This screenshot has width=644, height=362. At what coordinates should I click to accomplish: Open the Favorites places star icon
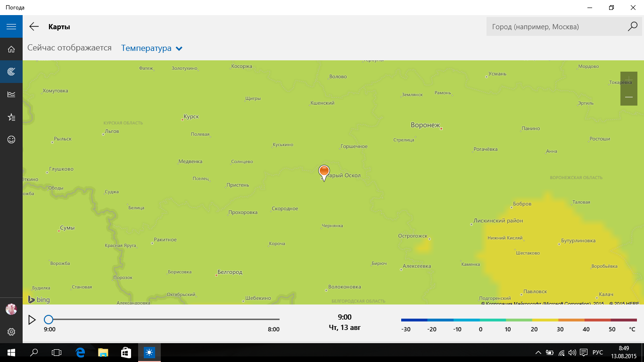(11, 117)
